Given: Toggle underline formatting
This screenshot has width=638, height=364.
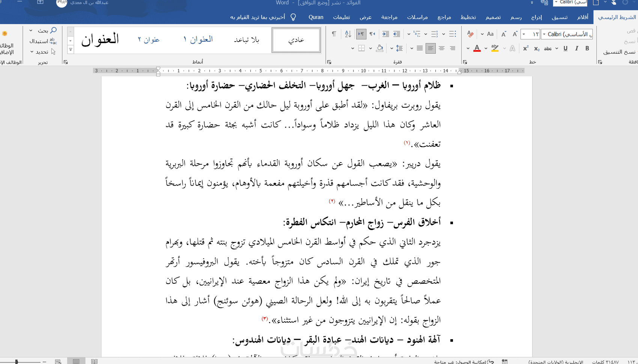Looking at the screenshot, I should (566, 48).
